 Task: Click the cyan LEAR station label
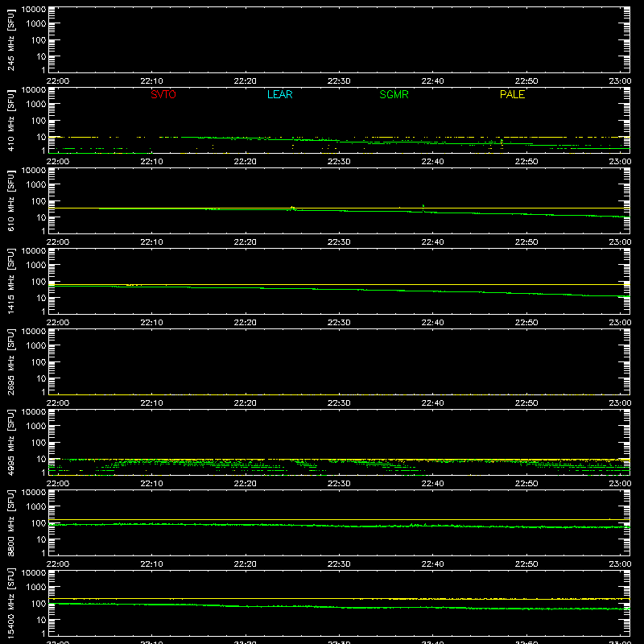[x=279, y=94]
